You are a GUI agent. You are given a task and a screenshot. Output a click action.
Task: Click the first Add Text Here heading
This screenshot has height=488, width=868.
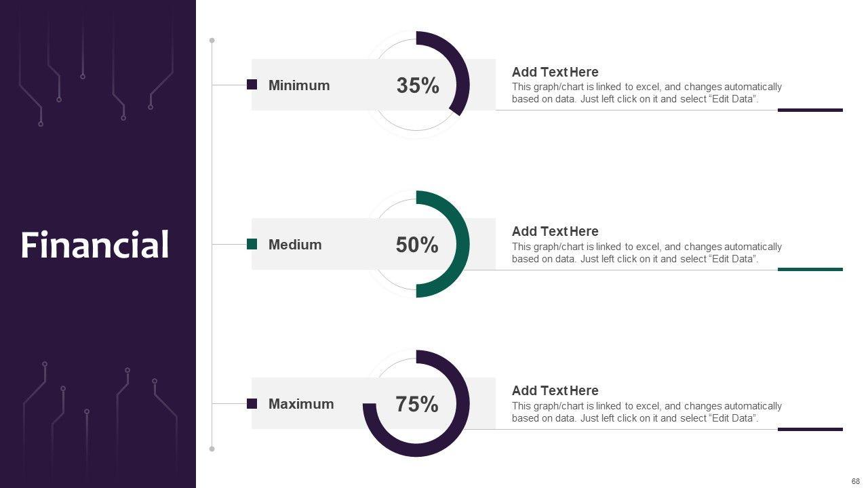coord(555,72)
